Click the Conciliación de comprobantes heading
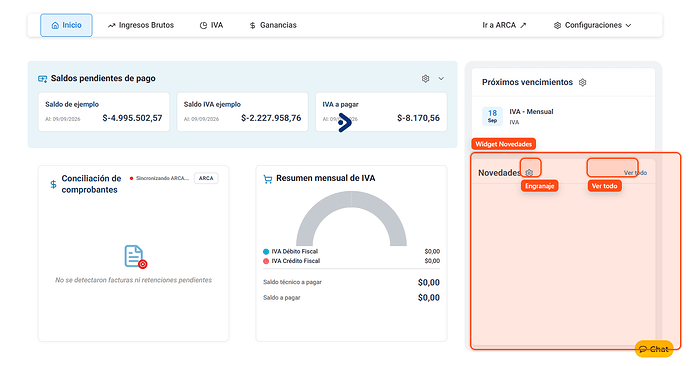Image resolution: width=690 pixels, height=366 pixels. pos(91,184)
